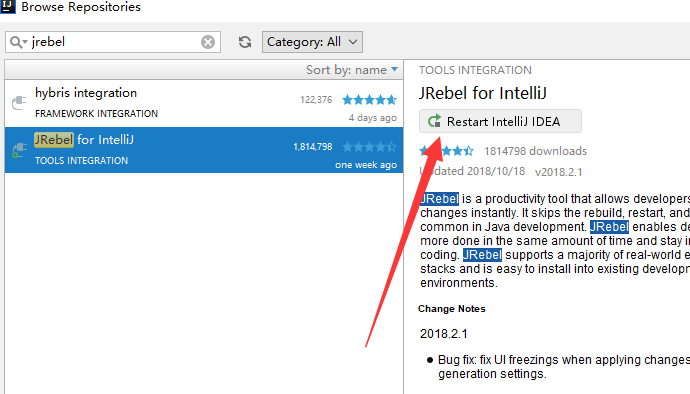This screenshot has height=394, width=690.
Task: Click the Bug fix change note entry
Action: 563,367
